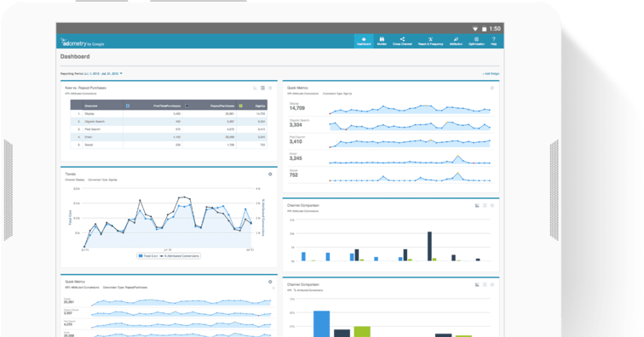644x337 pixels.
Task: Select the Dashboard tab
Action: pyautogui.click(x=364, y=41)
